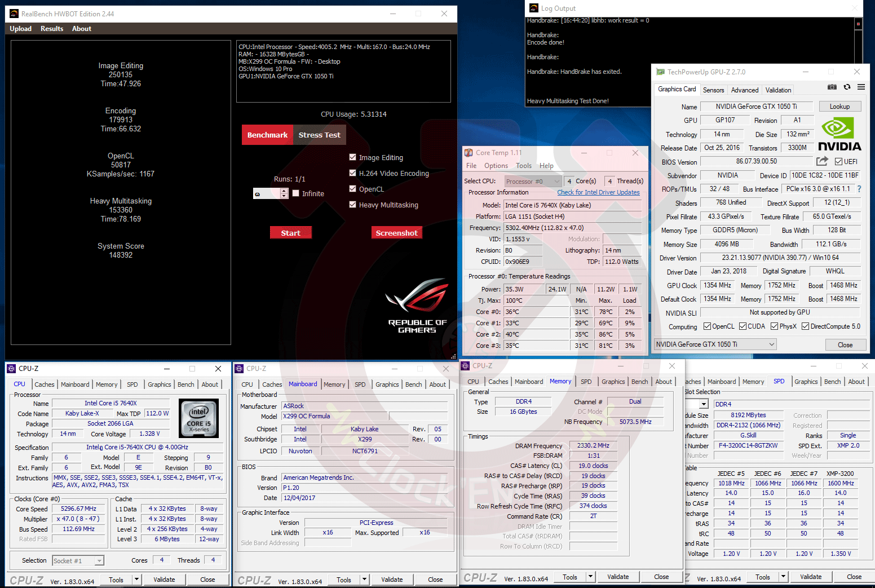Screen dimensions: 875x588
Task: Open the Socket #1 selection dropdown
Action: 78,561
